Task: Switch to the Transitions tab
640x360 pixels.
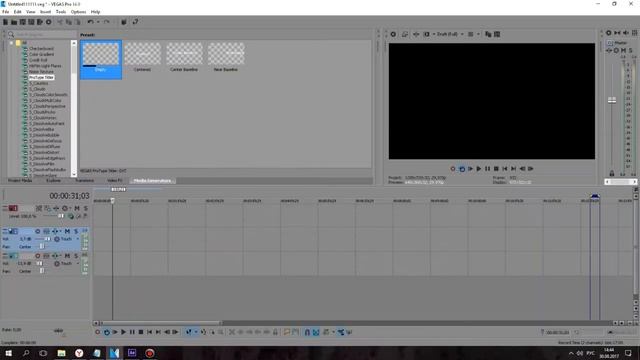Action: coord(84,180)
